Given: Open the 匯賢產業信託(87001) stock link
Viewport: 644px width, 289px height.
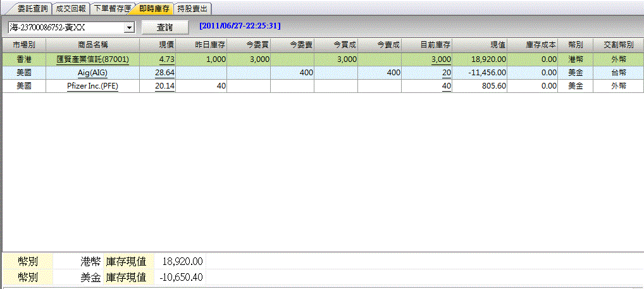Looking at the screenshot, I should click(x=92, y=59).
